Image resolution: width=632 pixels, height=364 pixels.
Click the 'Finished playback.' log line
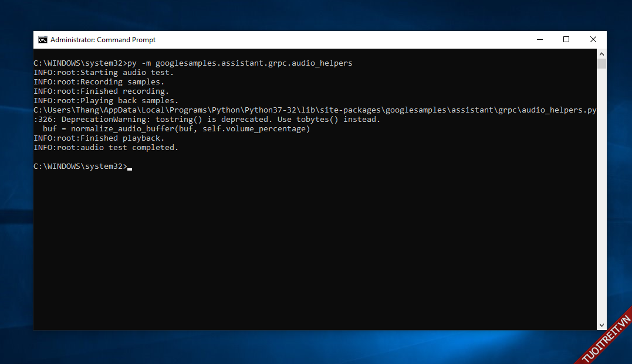(x=99, y=138)
